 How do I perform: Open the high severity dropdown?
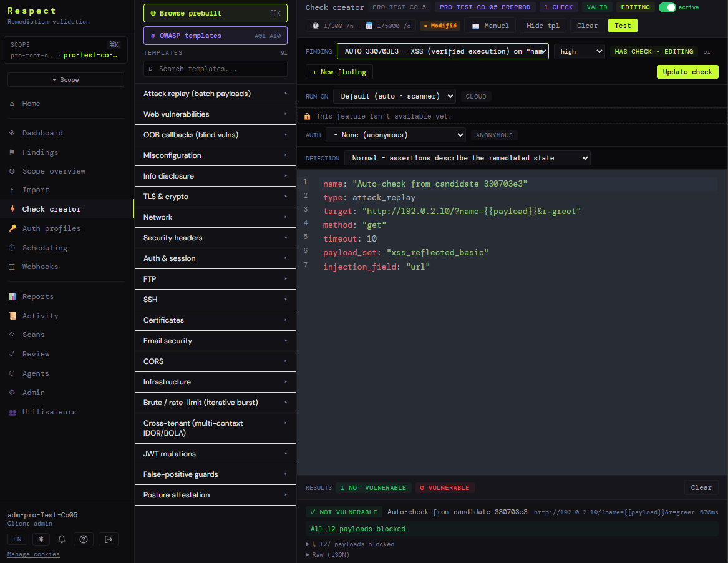(580, 52)
